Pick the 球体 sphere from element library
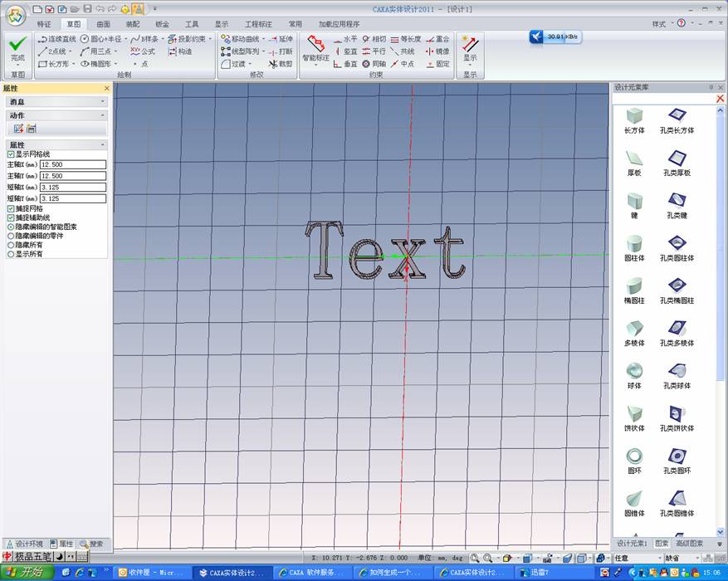This screenshot has height=581, width=728. (635, 373)
